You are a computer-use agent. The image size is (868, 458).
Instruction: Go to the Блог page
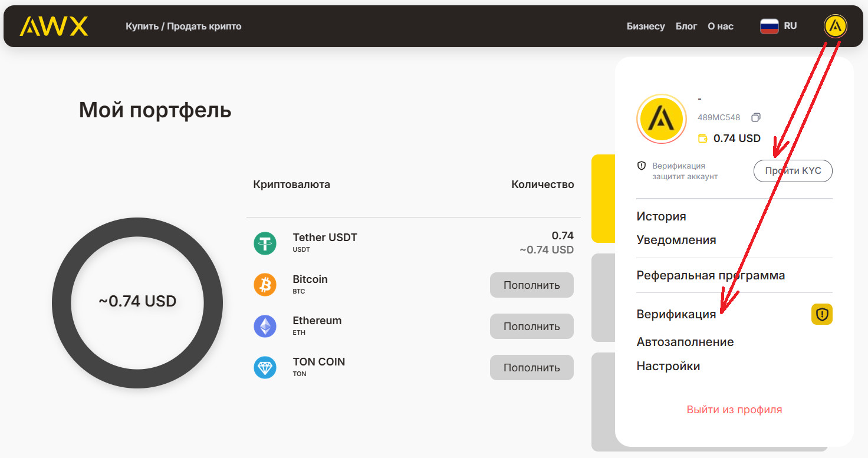(686, 27)
